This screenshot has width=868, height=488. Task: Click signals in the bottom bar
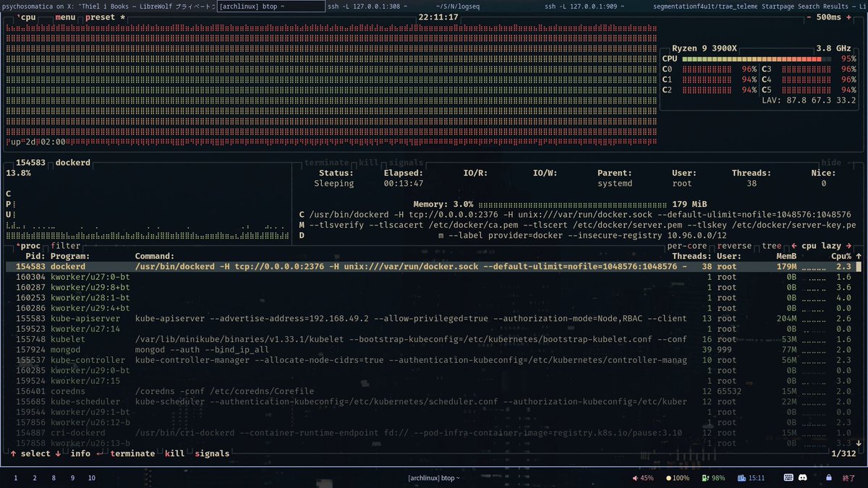click(212, 453)
